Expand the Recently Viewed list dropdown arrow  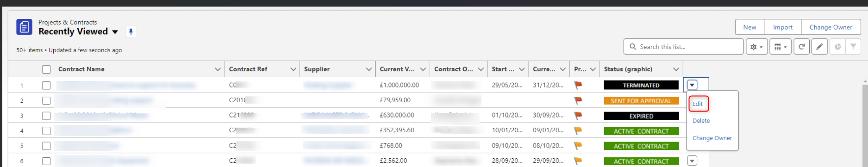pos(115,32)
